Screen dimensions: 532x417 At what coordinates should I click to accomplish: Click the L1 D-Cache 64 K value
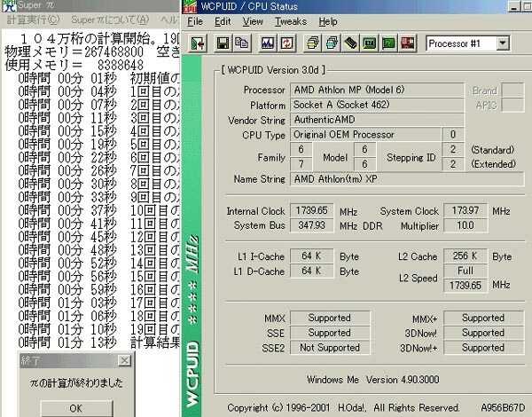tap(311, 271)
